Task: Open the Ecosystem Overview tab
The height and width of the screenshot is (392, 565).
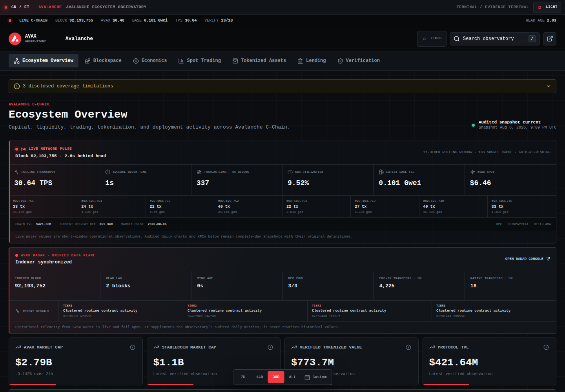Action: (44, 61)
